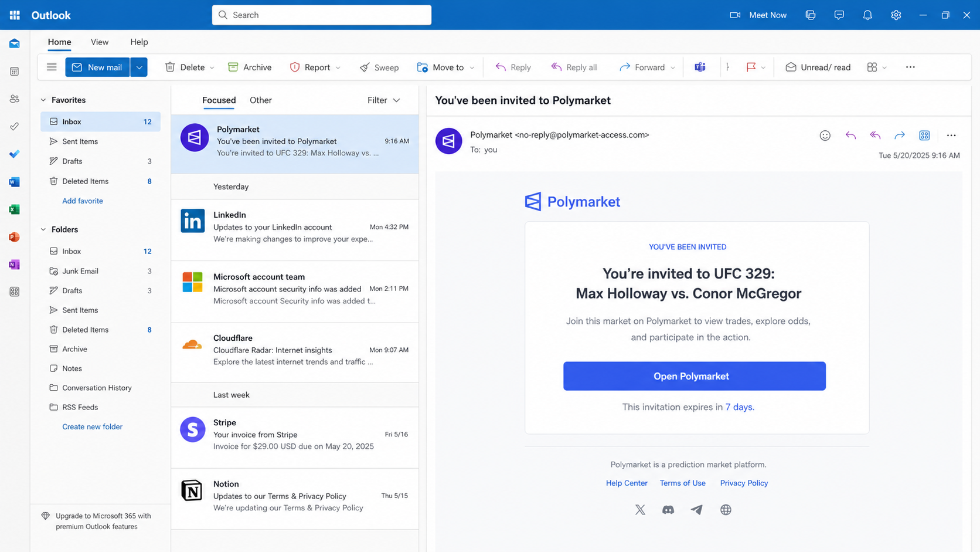
Task: Collapse the Favorites section
Action: click(43, 100)
